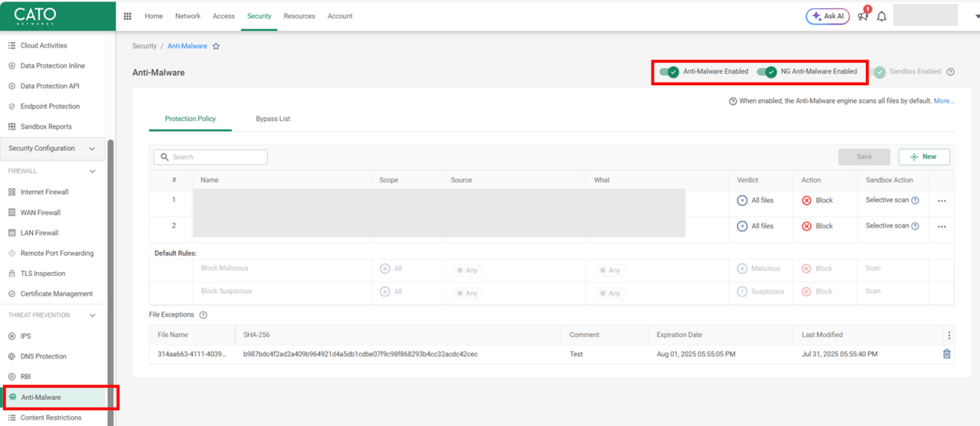Click the File Exceptions help icon
This screenshot has height=426, width=980.
203,315
